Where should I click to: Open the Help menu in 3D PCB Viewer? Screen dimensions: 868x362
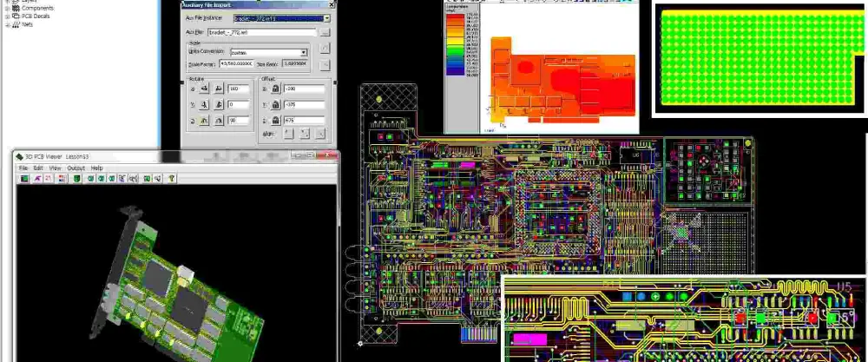tap(96, 168)
